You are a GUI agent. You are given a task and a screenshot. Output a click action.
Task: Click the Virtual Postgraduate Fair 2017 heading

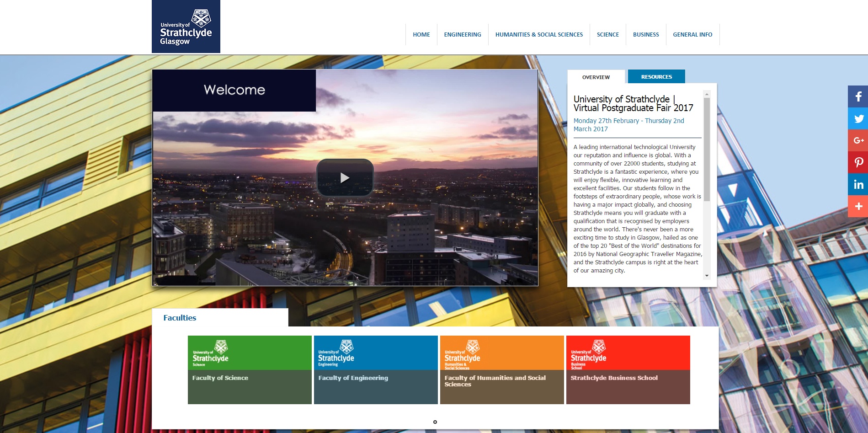point(634,103)
